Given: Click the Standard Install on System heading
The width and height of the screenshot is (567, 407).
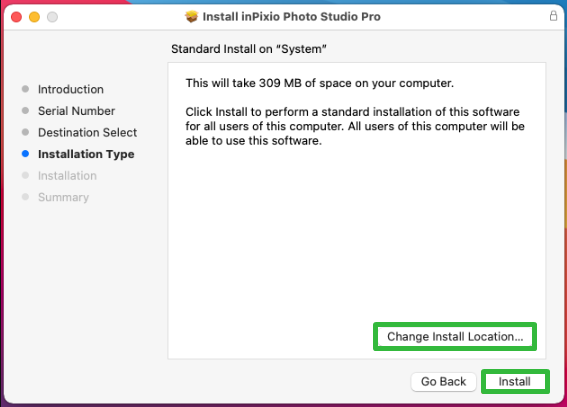Looking at the screenshot, I should [249, 49].
